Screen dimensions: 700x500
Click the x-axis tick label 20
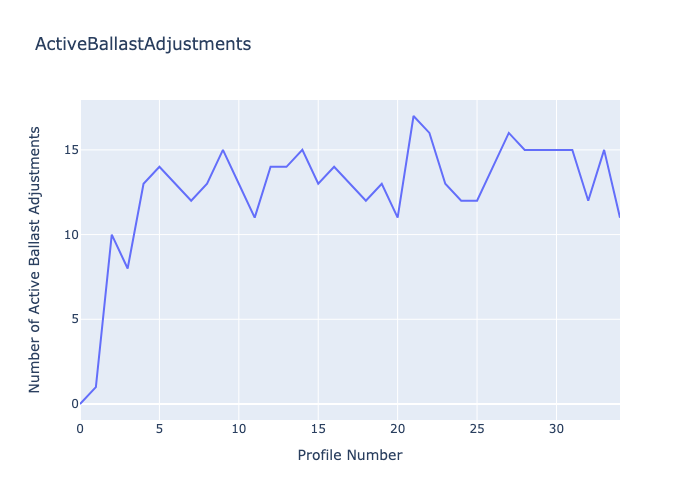pyautogui.click(x=398, y=429)
